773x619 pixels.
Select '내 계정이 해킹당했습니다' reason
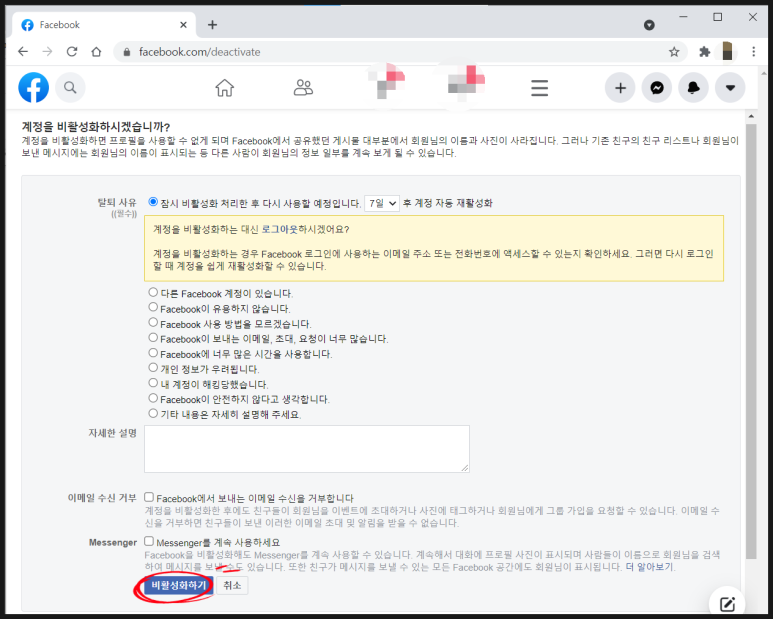[153, 383]
